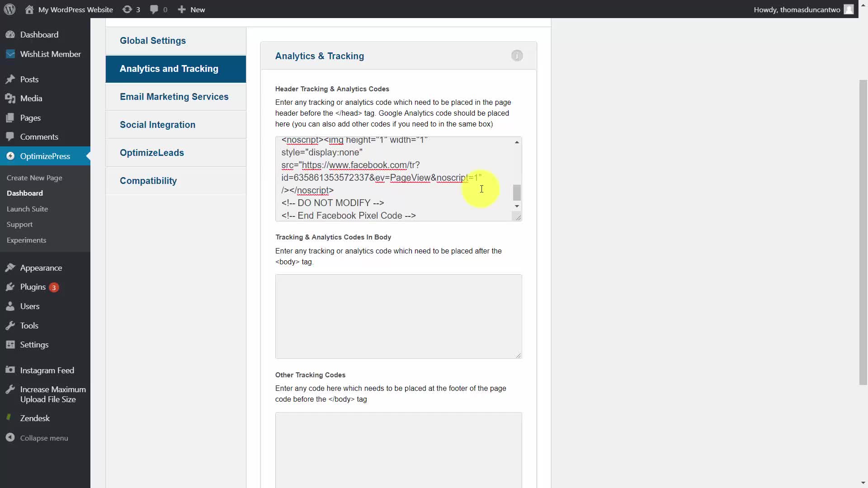Click the Users menu label
The height and width of the screenshot is (488, 868).
point(30,306)
